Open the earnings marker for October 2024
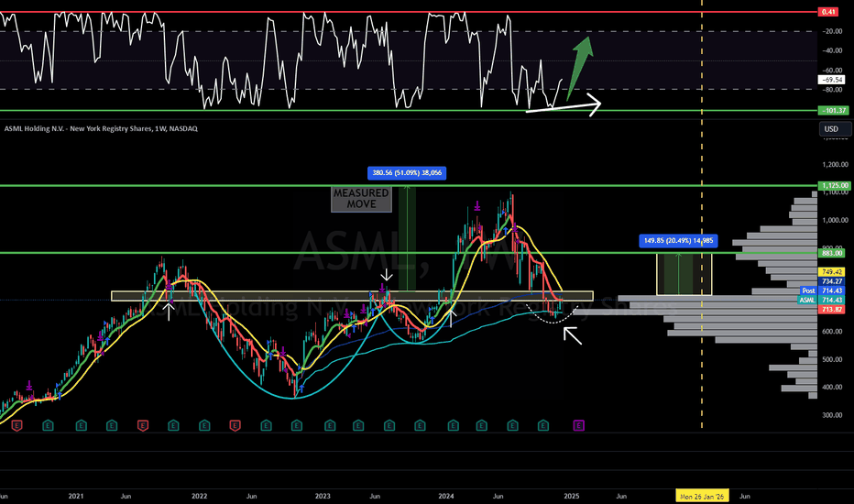Image resolution: width=854 pixels, height=504 pixels. coord(543,425)
